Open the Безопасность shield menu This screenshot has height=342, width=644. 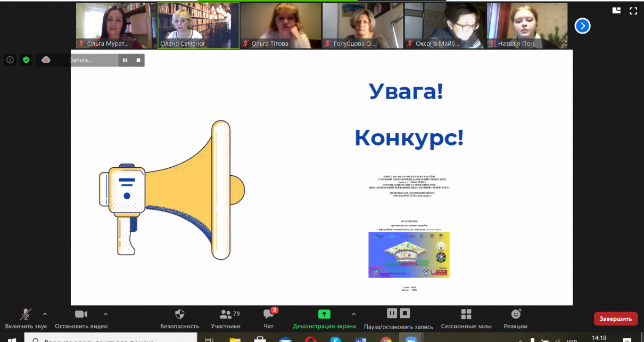(x=180, y=319)
